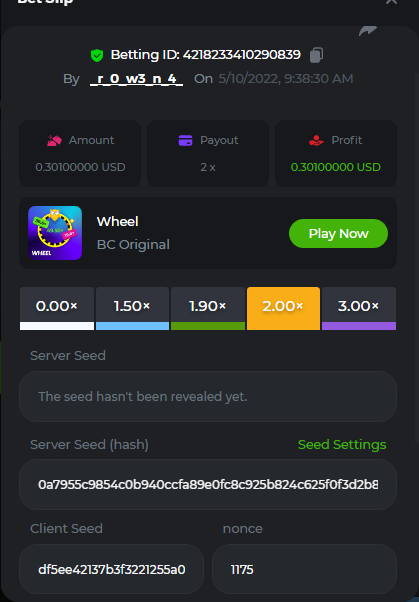Select the 1.90× green multiplier tile
Image resolution: width=419 pixels, height=602 pixels.
[208, 308]
